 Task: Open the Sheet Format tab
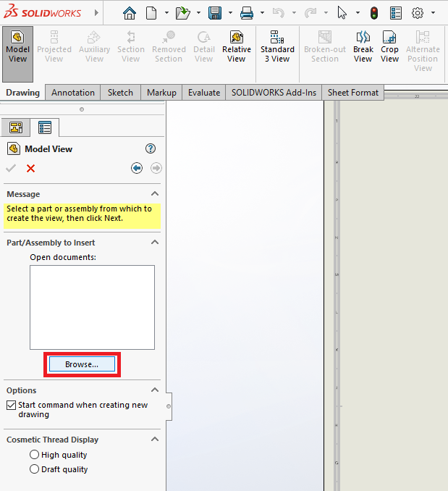(352, 93)
